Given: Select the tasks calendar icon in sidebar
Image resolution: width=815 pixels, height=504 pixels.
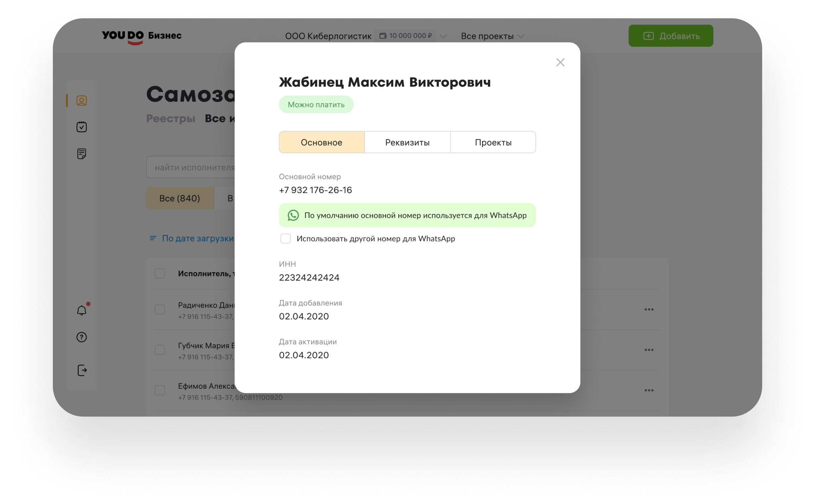Looking at the screenshot, I should click(x=81, y=127).
